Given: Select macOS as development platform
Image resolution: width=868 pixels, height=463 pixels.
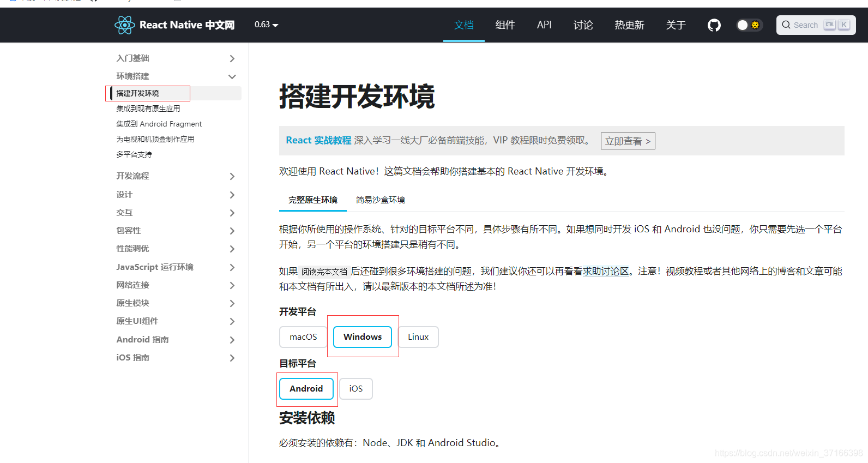Looking at the screenshot, I should click(303, 337).
